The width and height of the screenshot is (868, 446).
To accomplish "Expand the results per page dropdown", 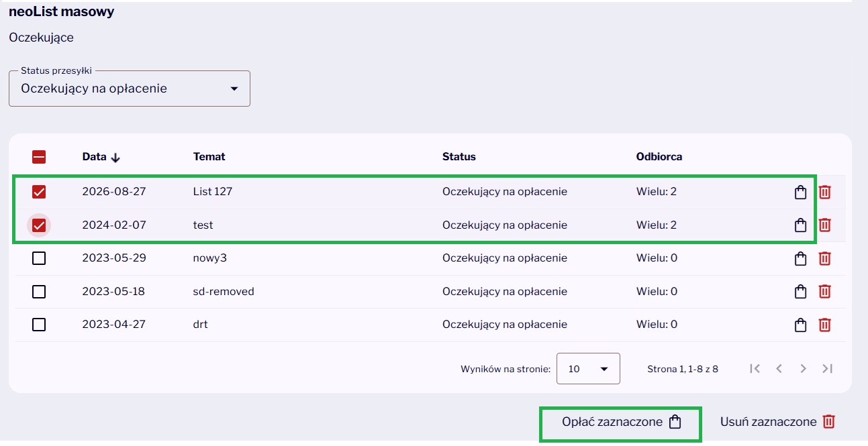I will tap(588, 369).
